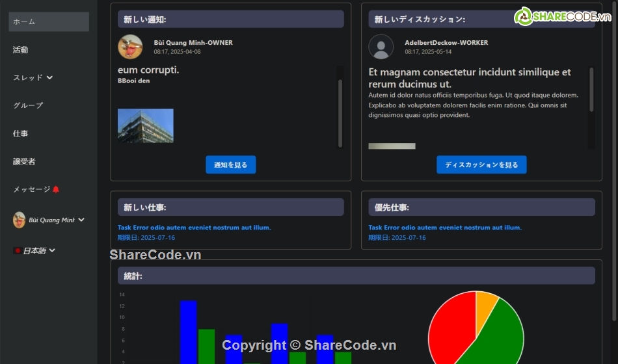Screen dimensions: 618x364
Task: Click the Autem id dolor discussion paragraph
Action: 473,105
